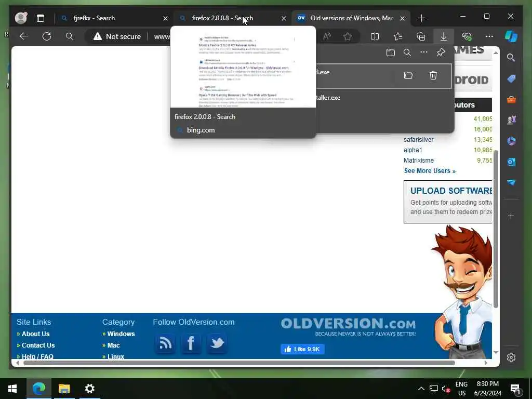The height and width of the screenshot is (399, 532).
Task: Show hidden system tray icons
Action: point(421,389)
